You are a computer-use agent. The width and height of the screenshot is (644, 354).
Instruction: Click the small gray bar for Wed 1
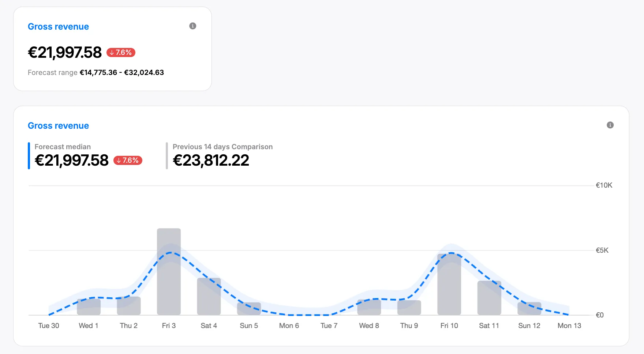coord(89,307)
